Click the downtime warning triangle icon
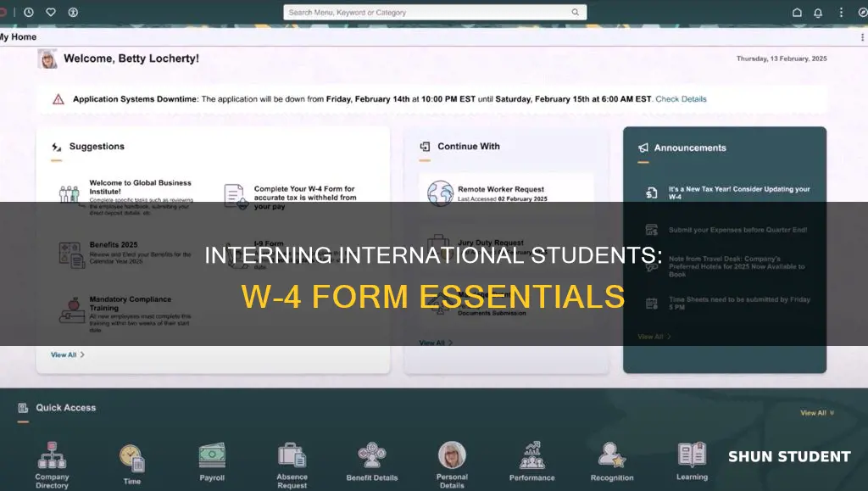Viewport: 868px width, 491px height. pyautogui.click(x=58, y=99)
